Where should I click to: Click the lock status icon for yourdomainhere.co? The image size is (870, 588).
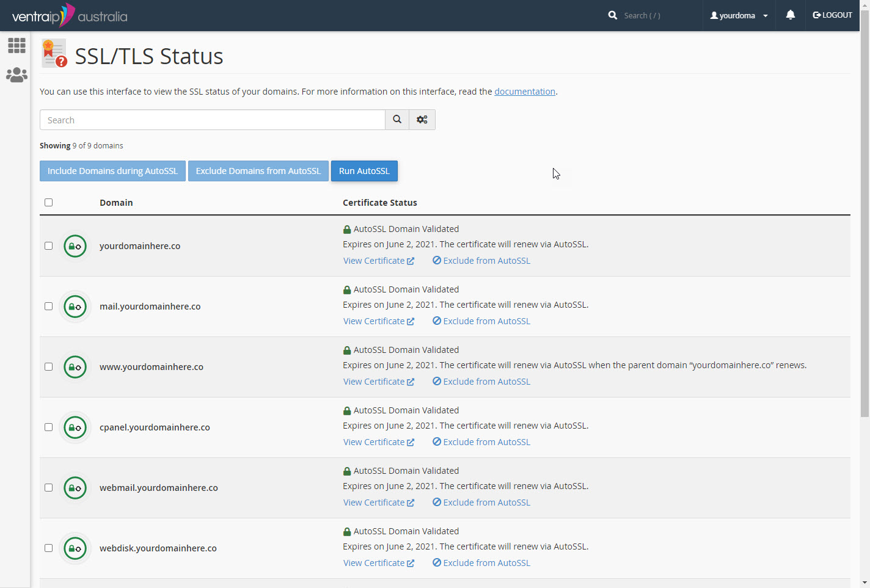coord(75,246)
